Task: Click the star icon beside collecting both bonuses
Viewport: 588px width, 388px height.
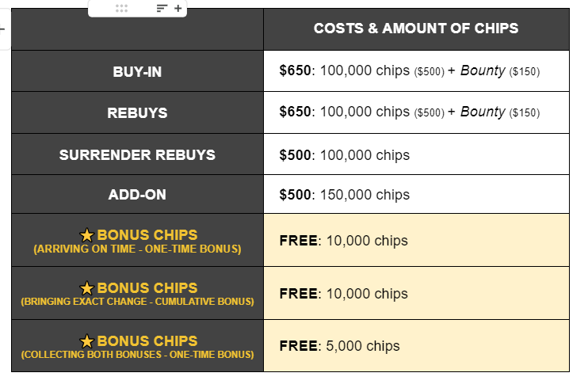Action: pos(86,341)
